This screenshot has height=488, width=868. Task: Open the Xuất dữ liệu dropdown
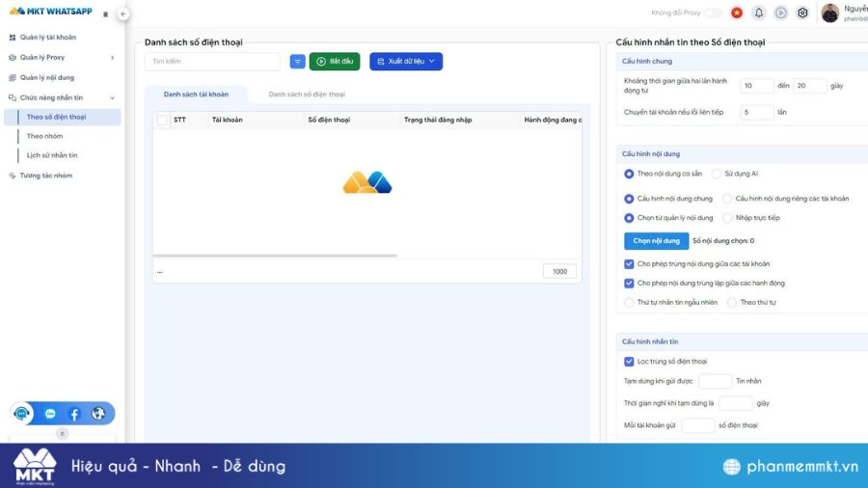pyautogui.click(x=406, y=62)
